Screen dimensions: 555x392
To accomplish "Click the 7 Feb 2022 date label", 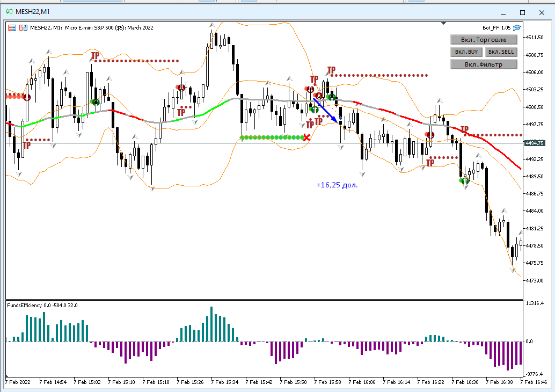I will pyautogui.click(x=18, y=382).
